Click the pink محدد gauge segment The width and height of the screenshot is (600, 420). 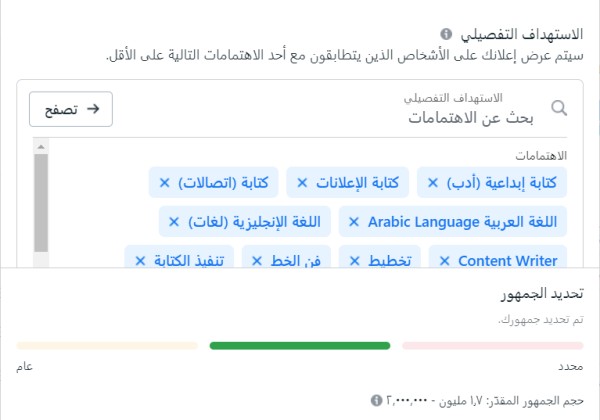click(493, 346)
